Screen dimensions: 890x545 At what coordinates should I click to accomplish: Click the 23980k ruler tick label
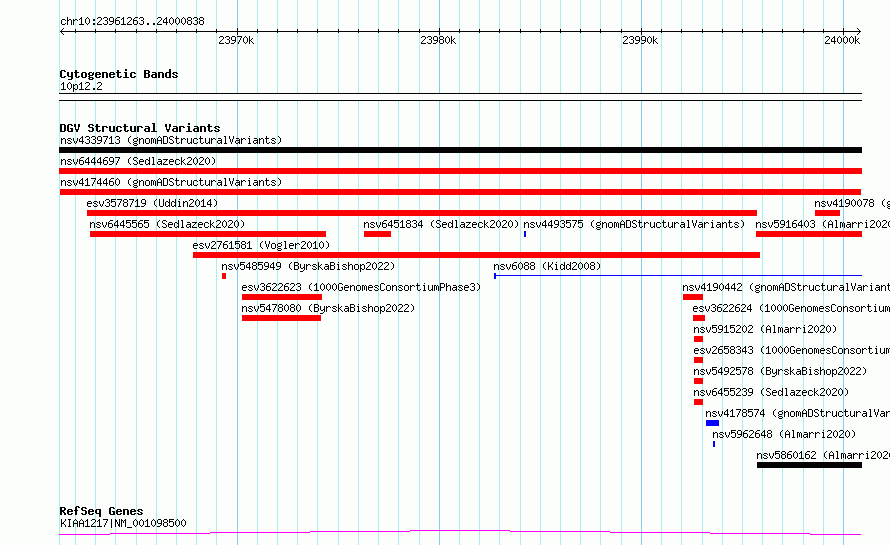[438, 40]
